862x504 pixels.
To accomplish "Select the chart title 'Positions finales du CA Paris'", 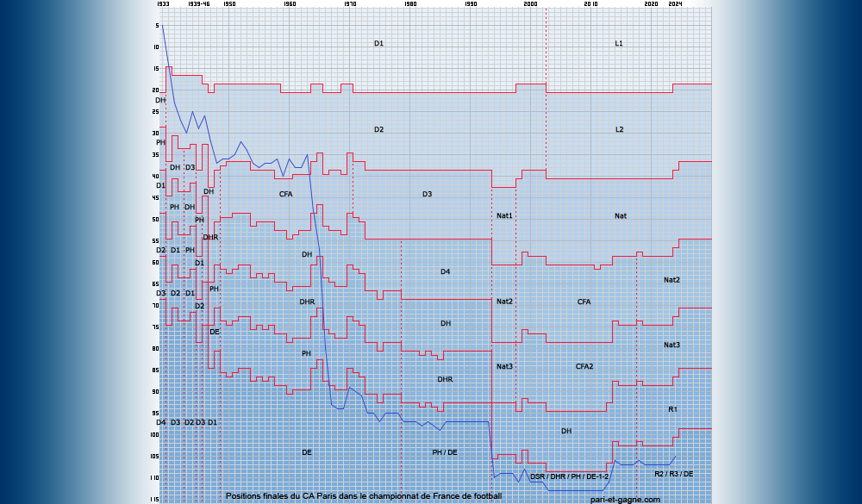I will [x=364, y=495].
